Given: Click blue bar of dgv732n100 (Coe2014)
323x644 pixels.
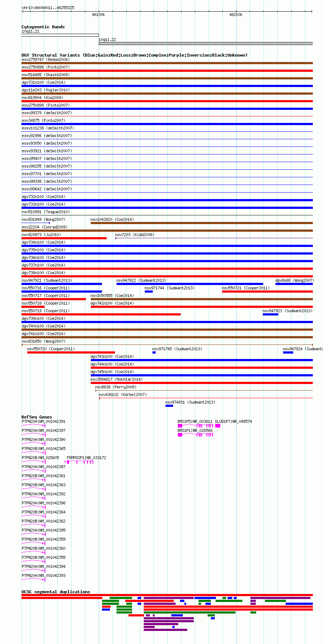Looking at the screenshot, I should (167, 200).
